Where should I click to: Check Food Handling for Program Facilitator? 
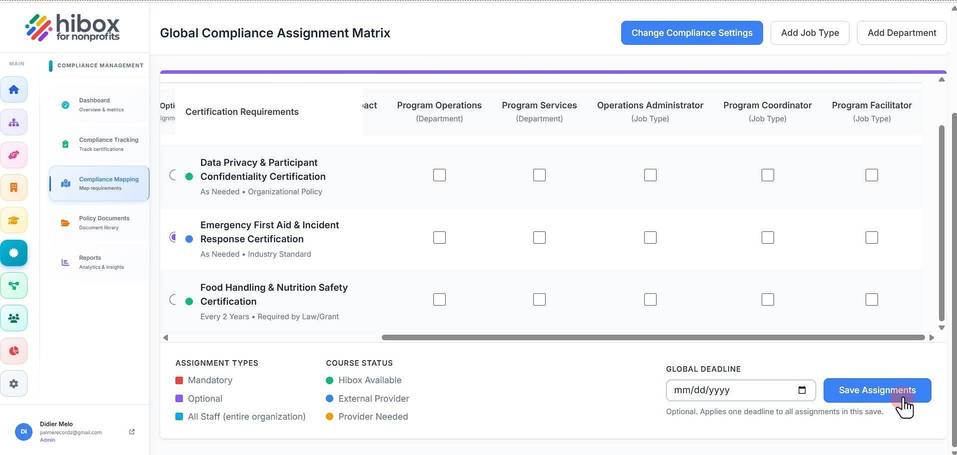[872, 300]
